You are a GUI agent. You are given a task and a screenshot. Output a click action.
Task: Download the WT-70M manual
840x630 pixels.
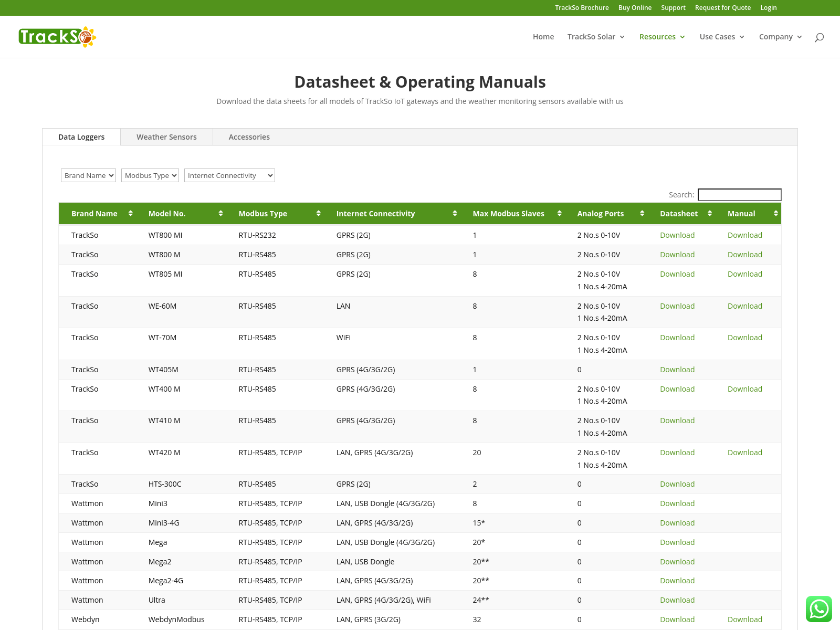[x=744, y=338]
